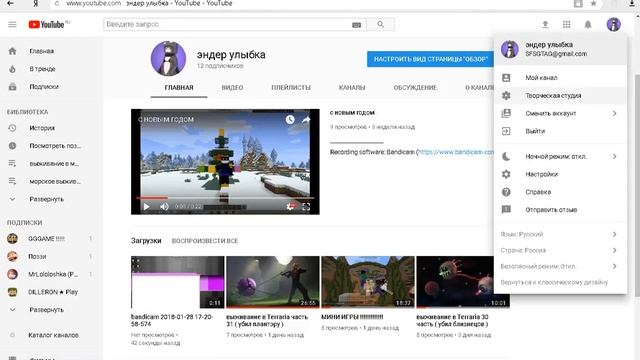Click the video progress bar
The image size is (640, 360).
[225, 198]
